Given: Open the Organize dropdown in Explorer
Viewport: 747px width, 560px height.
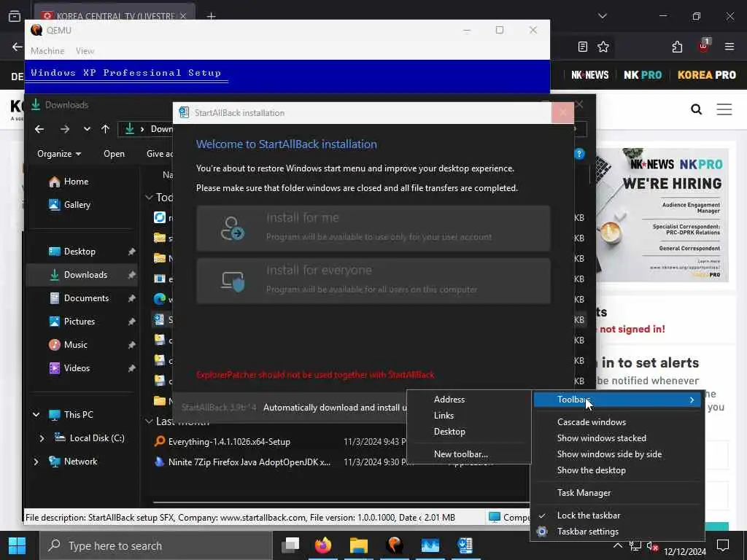Looking at the screenshot, I should pyautogui.click(x=59, y=154).
